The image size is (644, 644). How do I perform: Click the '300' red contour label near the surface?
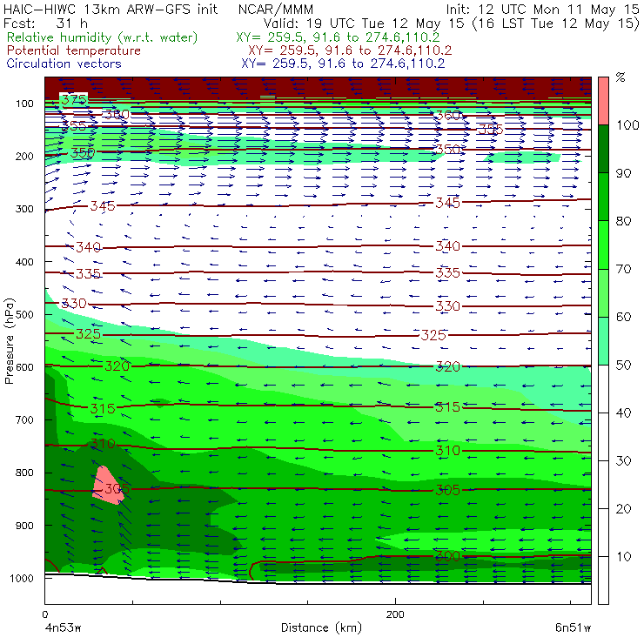(x=447, y=556)
